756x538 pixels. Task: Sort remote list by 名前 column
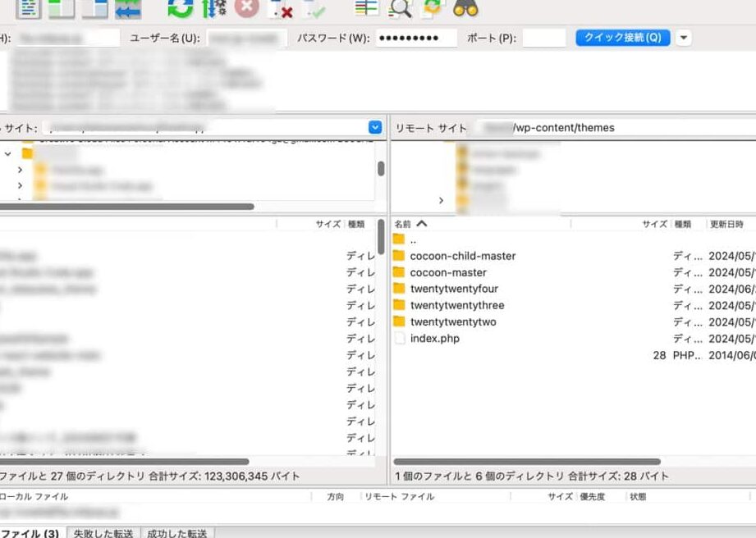[x=402, y=224]
